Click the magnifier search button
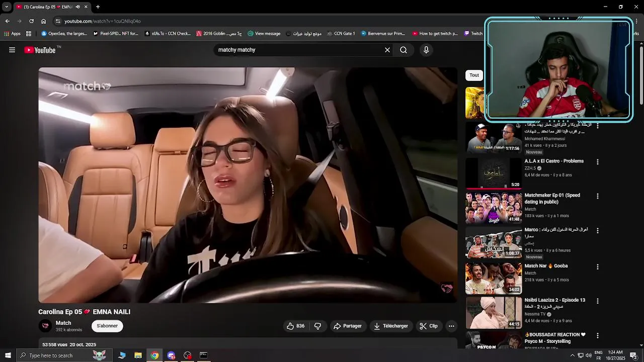The height and width of the screenshot is (362, 644). click(404, 50)
